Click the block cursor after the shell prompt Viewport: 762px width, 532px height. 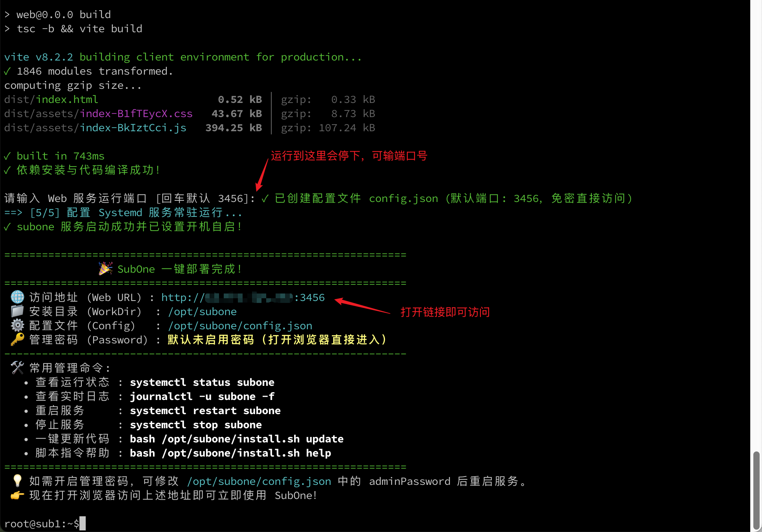[83, 523]
